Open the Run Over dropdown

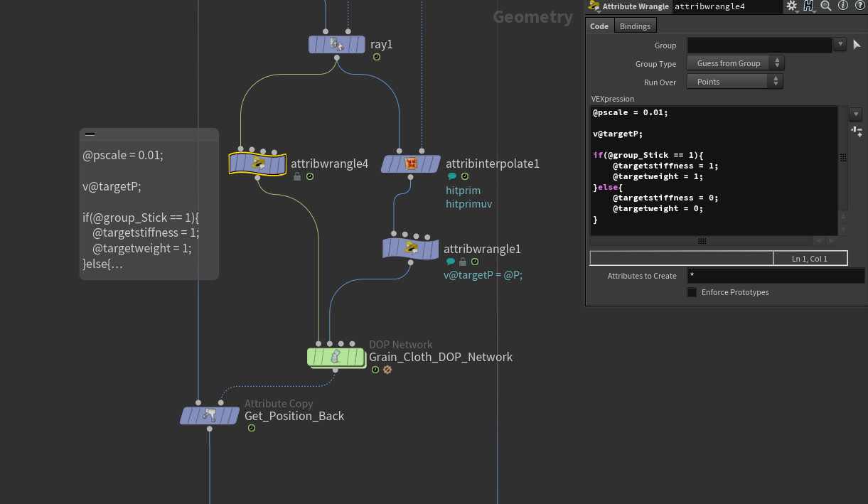point(735,82)
